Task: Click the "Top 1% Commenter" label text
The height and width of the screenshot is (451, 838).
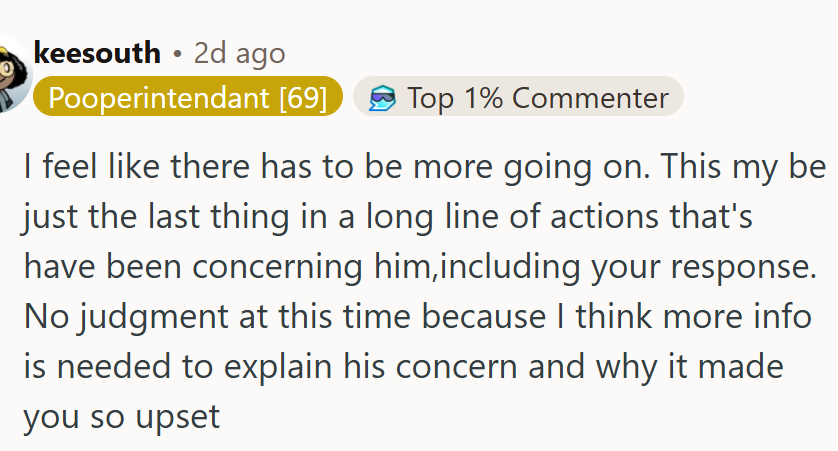Action: coord(537,98)
